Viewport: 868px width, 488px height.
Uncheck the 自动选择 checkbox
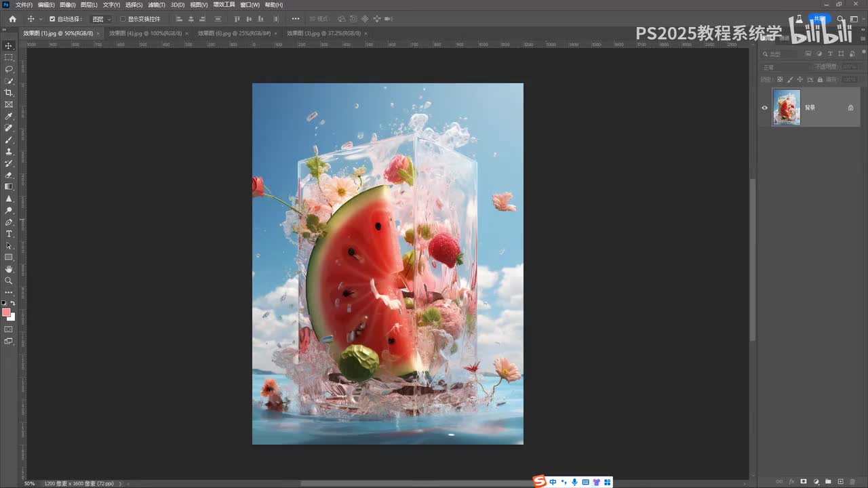point(52,19)
